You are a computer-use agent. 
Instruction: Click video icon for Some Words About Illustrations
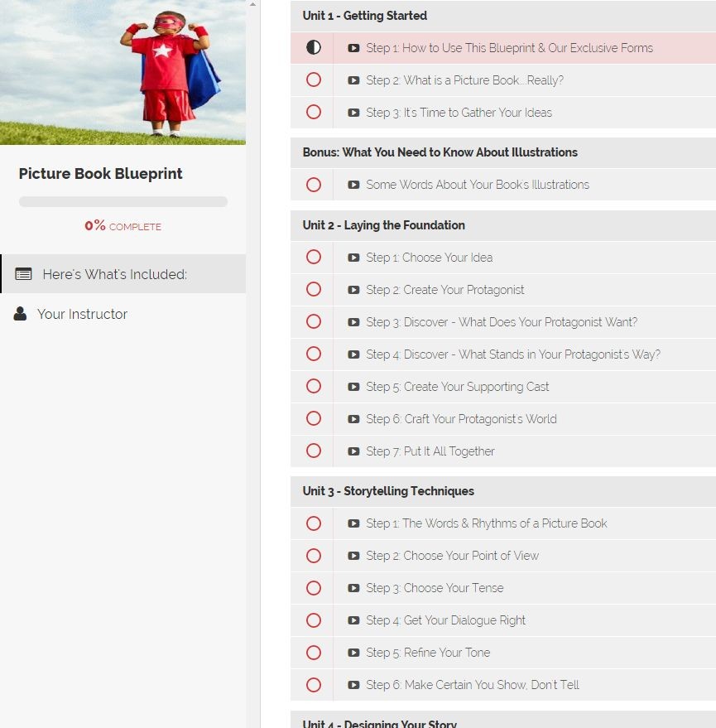(x=353, y=185)
